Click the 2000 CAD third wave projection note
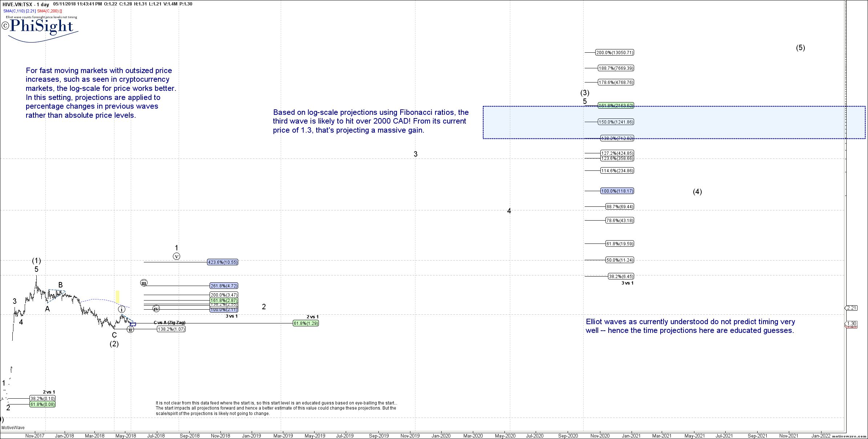Screen dimensions: 868x439 pos(371,121)
